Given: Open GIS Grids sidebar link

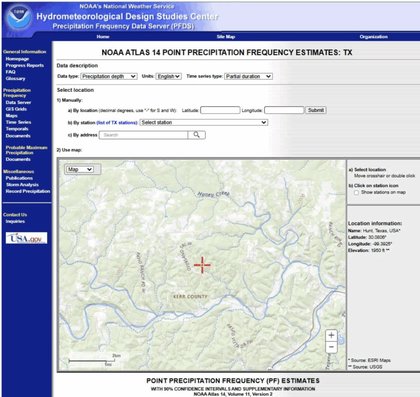Looking at the screenshot, I should (16, 109).
